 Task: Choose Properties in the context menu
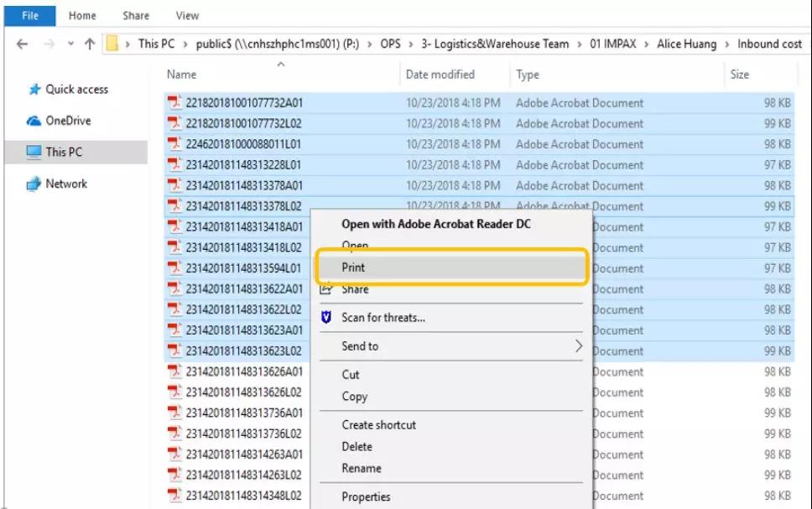(x=366, y=496)
